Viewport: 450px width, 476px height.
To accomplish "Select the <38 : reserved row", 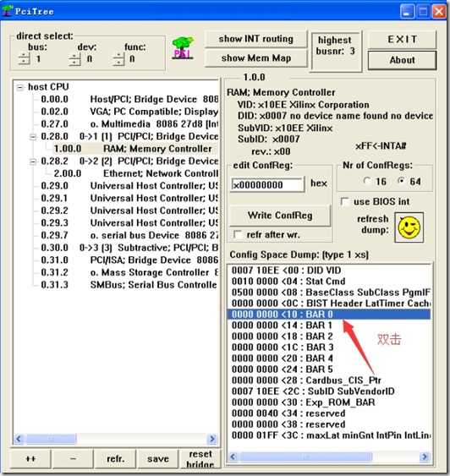I will (329, 424).
